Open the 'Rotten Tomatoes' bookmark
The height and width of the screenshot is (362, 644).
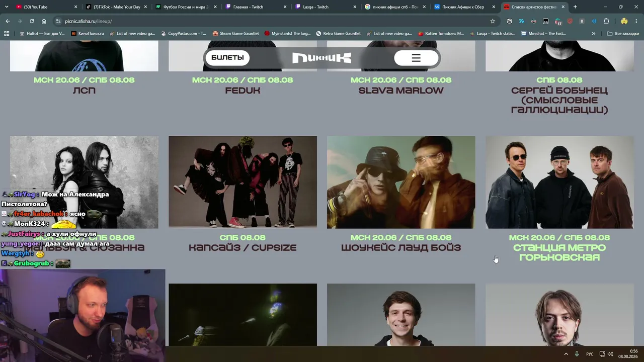[x=441, y=34]
